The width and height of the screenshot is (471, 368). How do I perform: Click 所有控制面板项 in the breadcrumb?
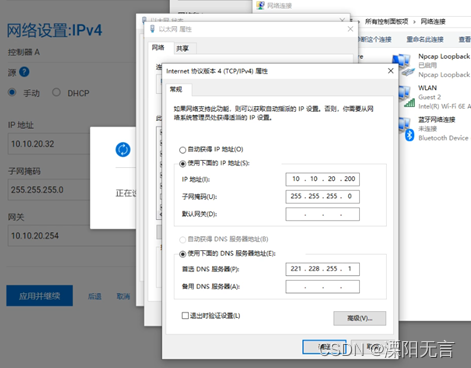coord(386,22)
